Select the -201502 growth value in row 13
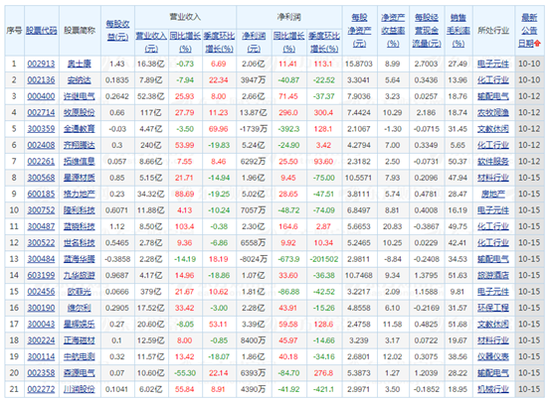 pos(324,259)
